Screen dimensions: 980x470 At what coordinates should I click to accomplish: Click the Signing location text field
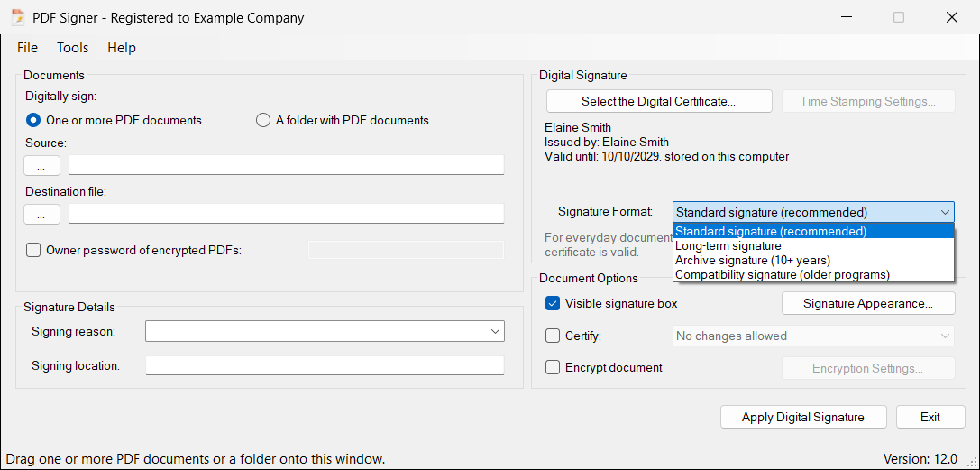point(325,365)
